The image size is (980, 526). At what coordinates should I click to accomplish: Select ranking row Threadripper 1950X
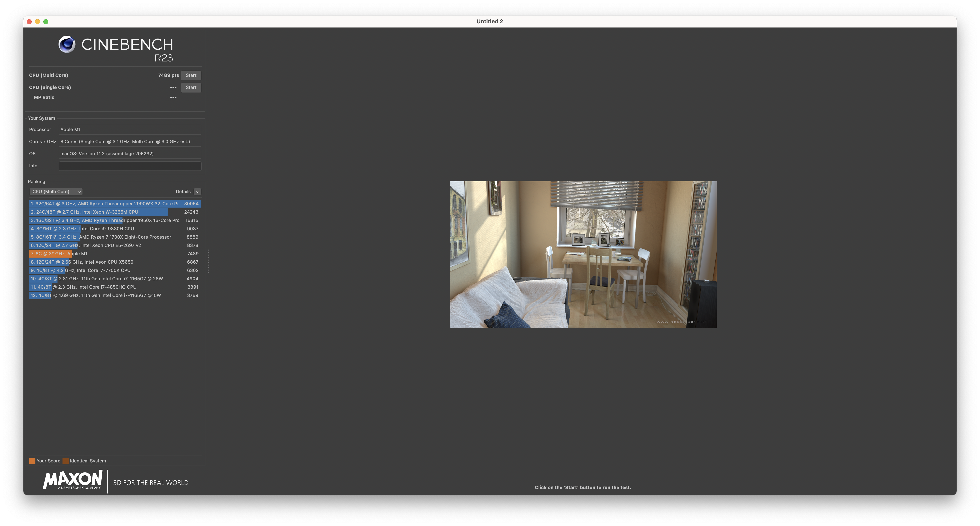click(x=115, y=221)
